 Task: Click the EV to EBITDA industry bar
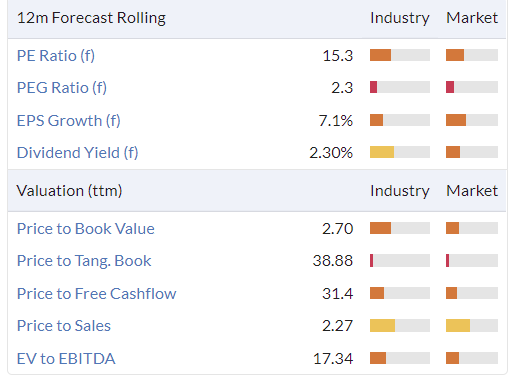tap(400, 358)
